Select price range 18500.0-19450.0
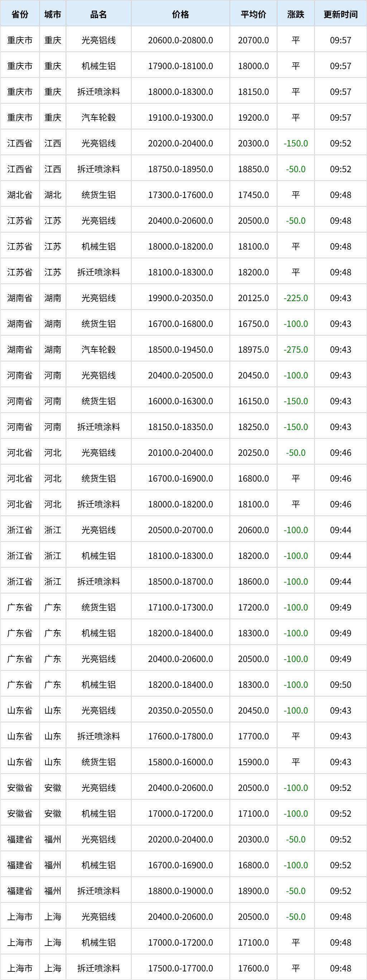 coord(181,349)
